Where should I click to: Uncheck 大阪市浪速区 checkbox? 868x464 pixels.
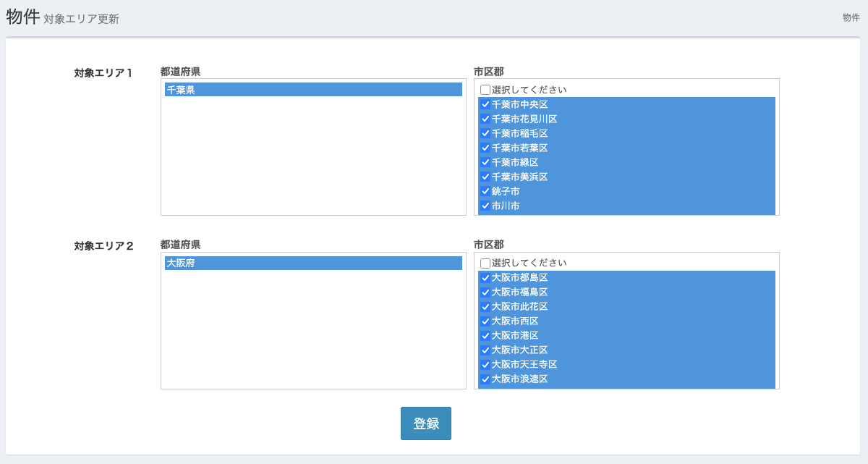tap(485, 379)
